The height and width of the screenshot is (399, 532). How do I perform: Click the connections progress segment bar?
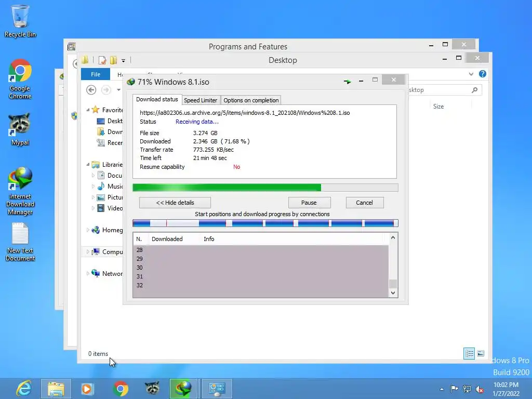coord(265,223)
